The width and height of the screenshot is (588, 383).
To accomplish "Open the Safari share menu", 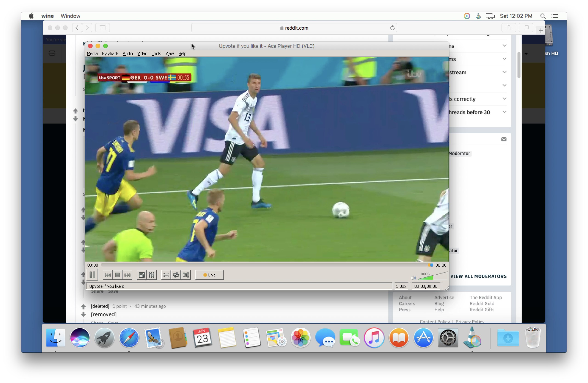I will [509, 28].
